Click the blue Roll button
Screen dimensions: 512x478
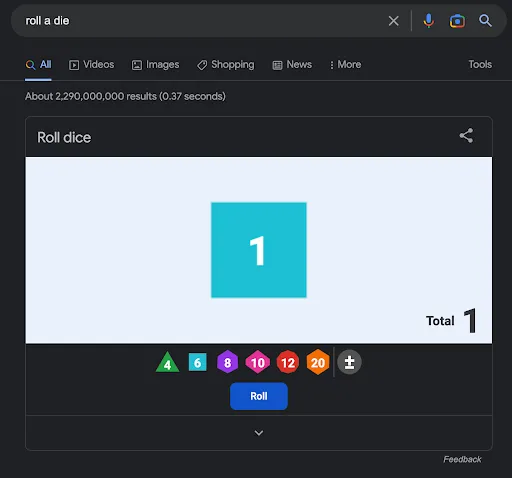(x=259, y=396)
